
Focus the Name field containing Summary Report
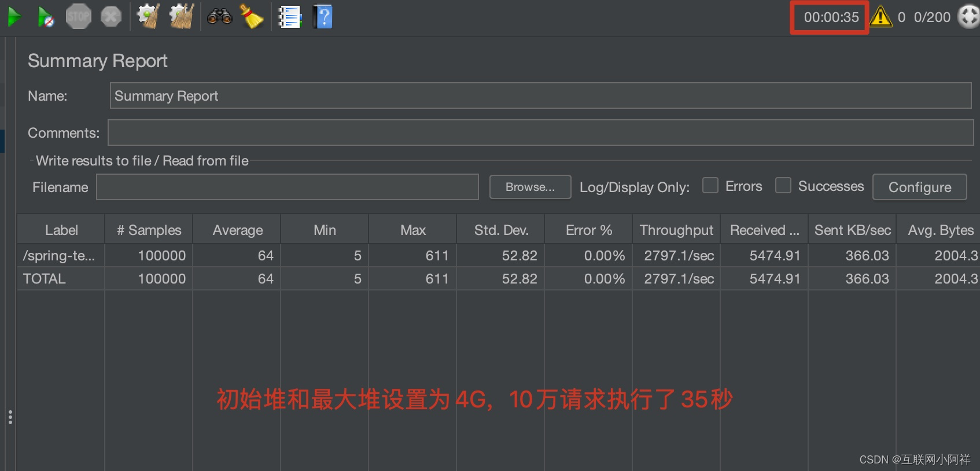point(540,95)
